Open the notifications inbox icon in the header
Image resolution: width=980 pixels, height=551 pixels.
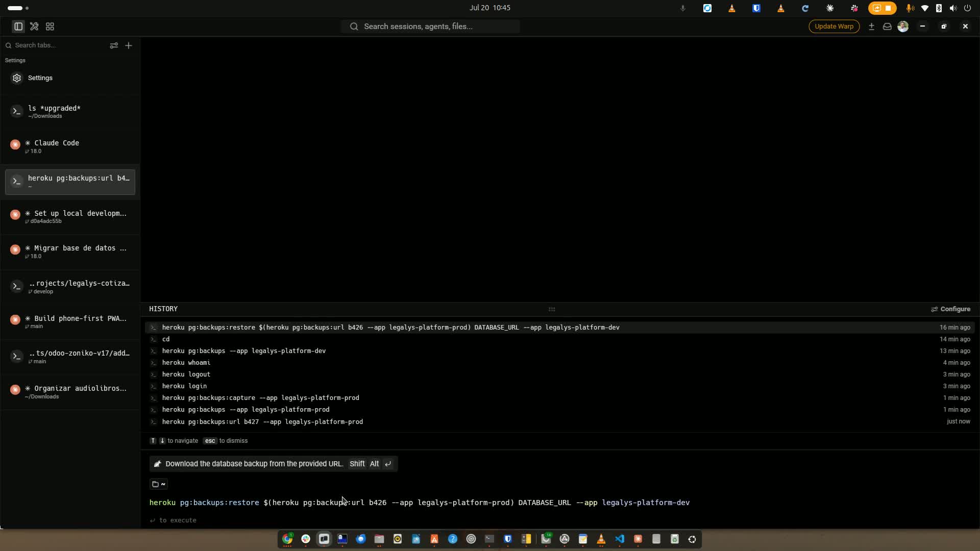pyautogui.click(x=887, y=27)
